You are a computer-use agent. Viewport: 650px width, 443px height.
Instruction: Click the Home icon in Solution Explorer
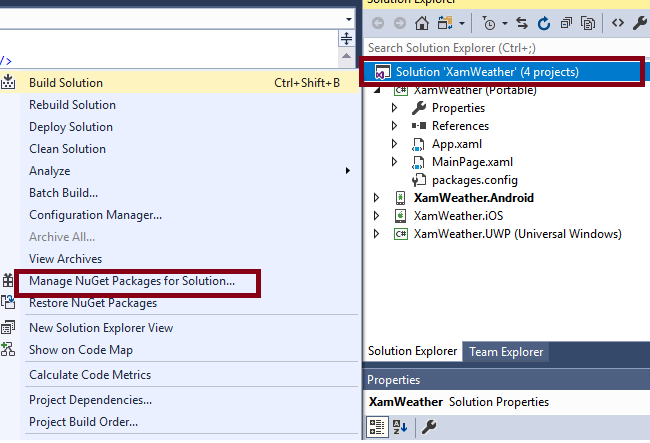pos(422,23)
